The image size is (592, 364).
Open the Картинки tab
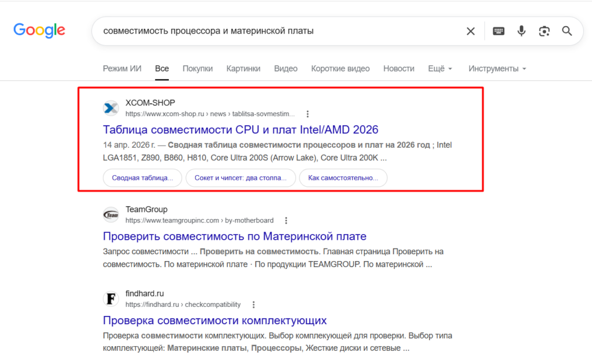[243, 69]
